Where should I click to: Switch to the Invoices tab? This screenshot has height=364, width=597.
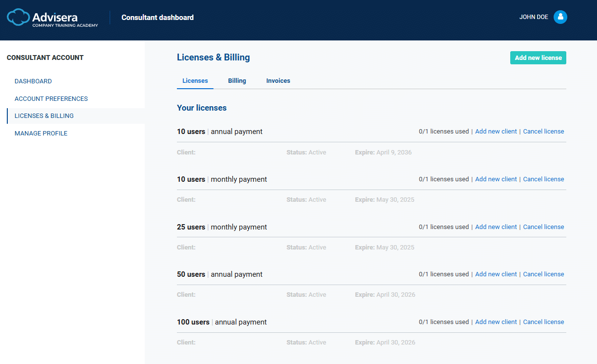click(x=278, y=81)
